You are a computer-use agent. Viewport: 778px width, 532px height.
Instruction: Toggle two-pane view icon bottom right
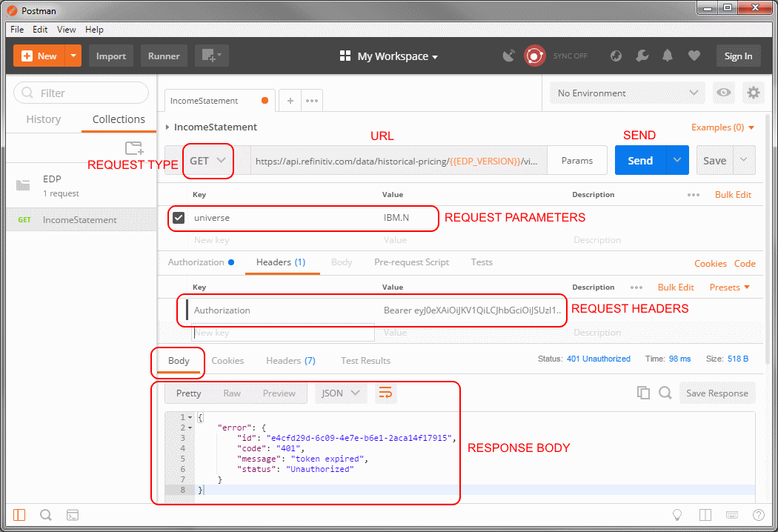[705, 515]
